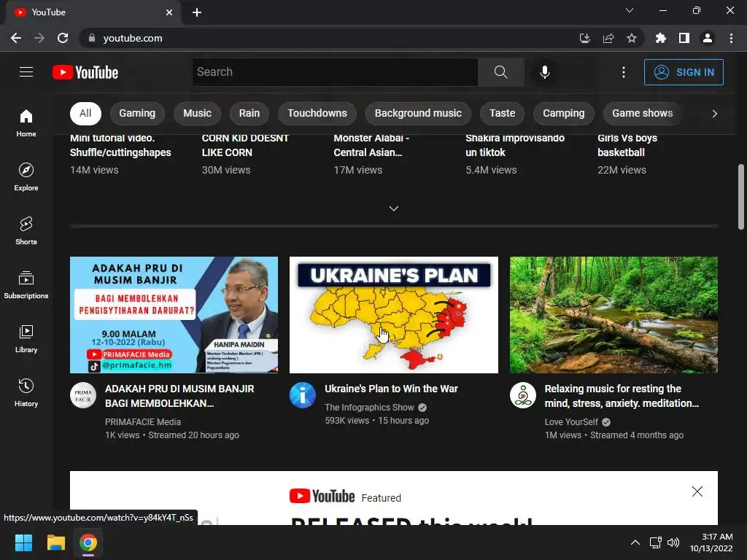Activate voice search microphone
The height and width of the screenshot is (560, 747).
[544, 72]
